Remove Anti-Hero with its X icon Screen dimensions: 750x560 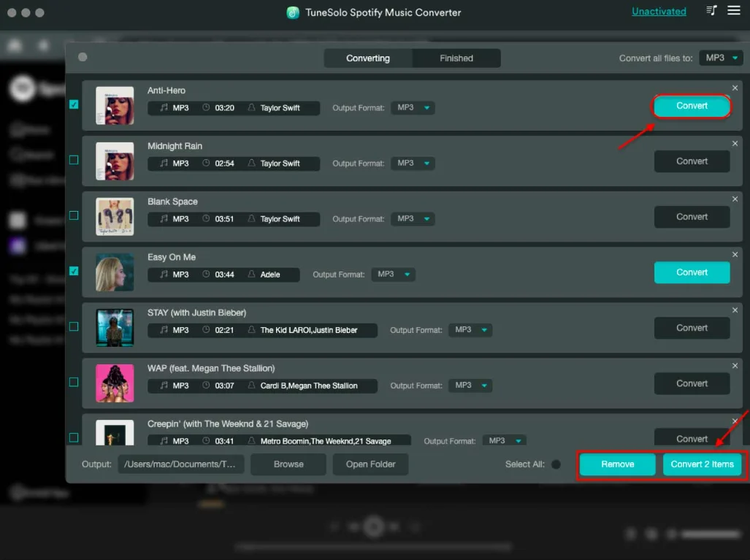pos(735,88)
